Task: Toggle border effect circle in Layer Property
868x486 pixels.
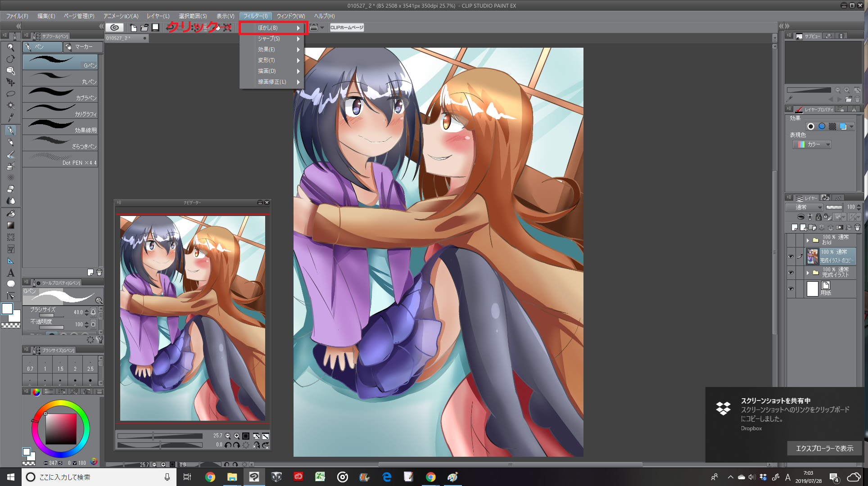Action: tap(811, 126)
